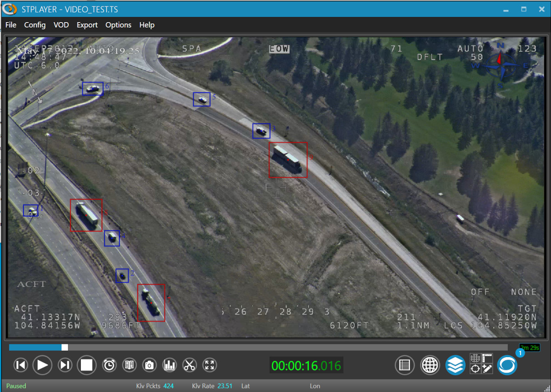
Task: Click the 2m 29s duration label
Action: (529, 347)
